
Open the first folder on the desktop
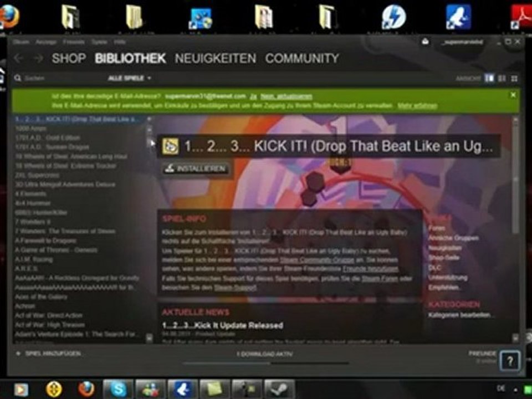70,16
